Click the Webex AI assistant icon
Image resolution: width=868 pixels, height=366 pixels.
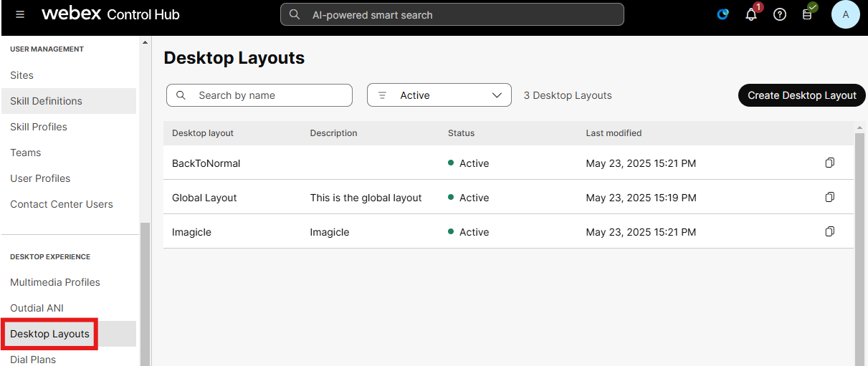(x=723, y=14)
